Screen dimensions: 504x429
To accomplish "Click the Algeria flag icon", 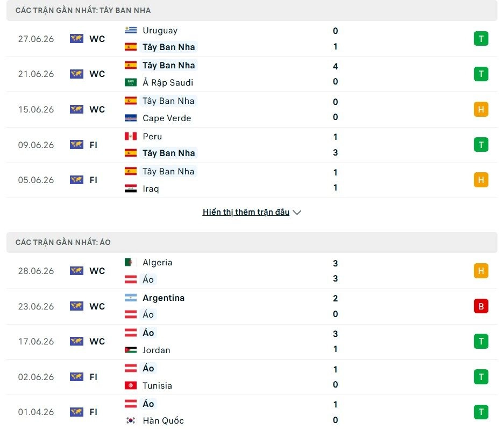I will 131,263.
